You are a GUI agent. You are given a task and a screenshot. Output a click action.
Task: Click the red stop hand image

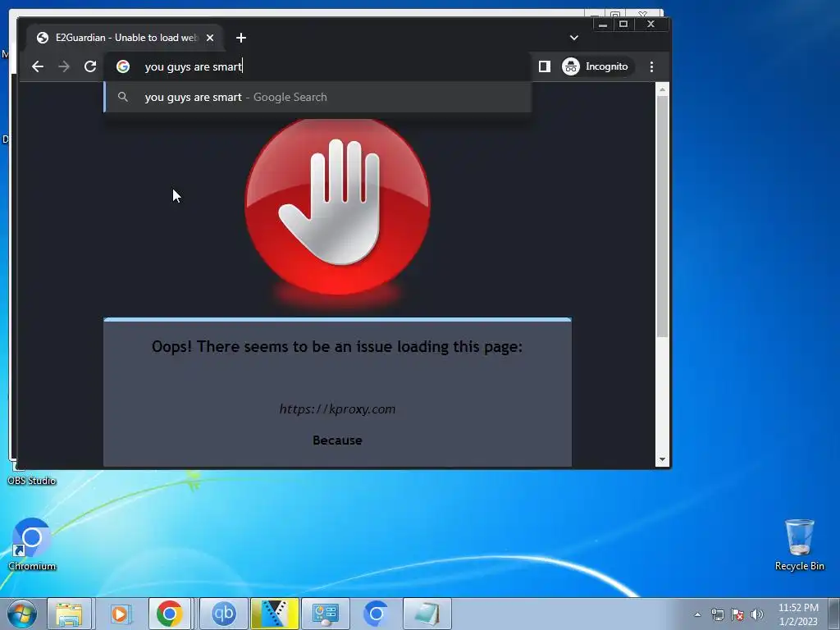(337, 206)
